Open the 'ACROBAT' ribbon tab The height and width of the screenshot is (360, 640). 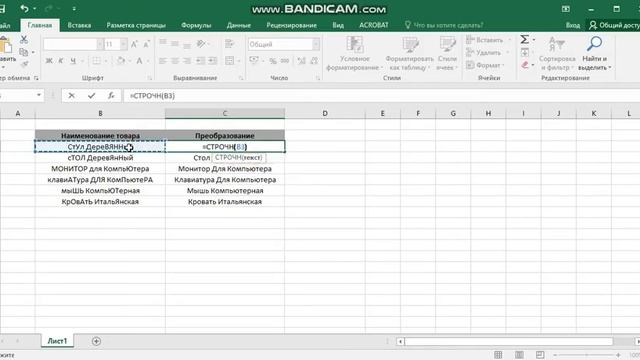[373, 25]
